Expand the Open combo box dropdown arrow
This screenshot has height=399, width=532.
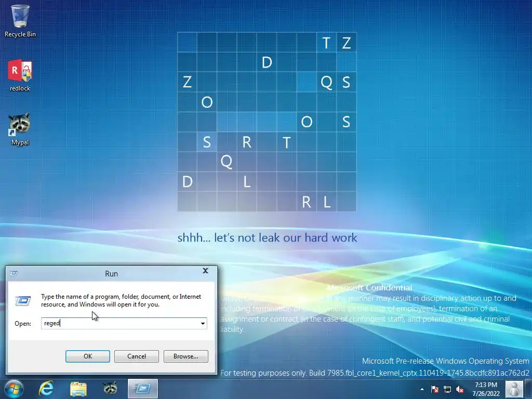pos(203,323)
